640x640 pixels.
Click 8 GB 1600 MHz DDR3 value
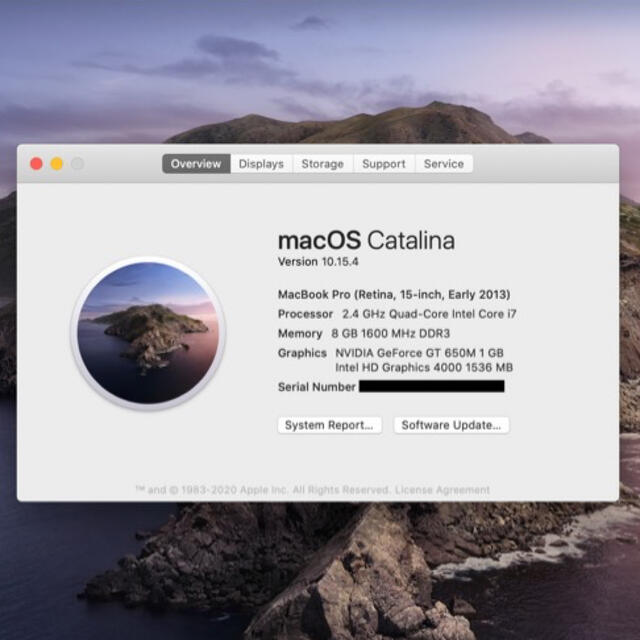point(391,333)
